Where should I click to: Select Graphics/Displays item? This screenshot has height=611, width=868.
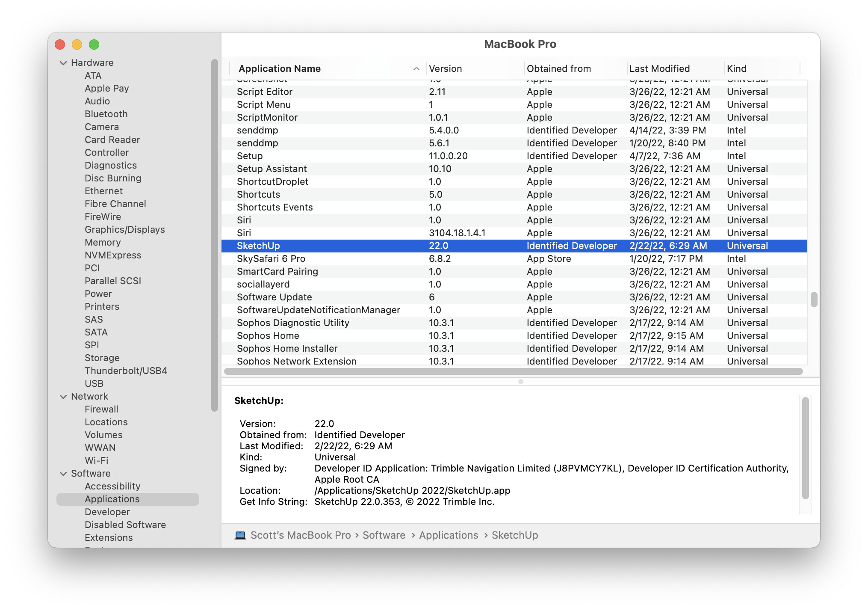[124, 230]
